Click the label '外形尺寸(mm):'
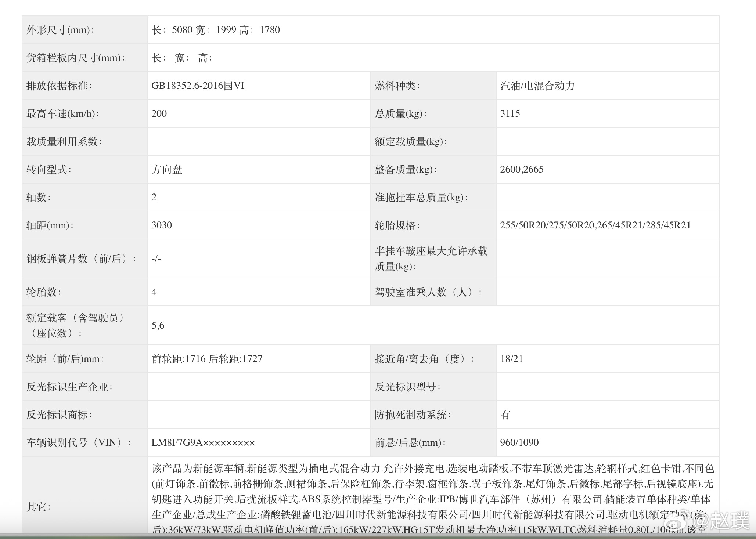This screenshot has height=539, width=756. point(61,30)
